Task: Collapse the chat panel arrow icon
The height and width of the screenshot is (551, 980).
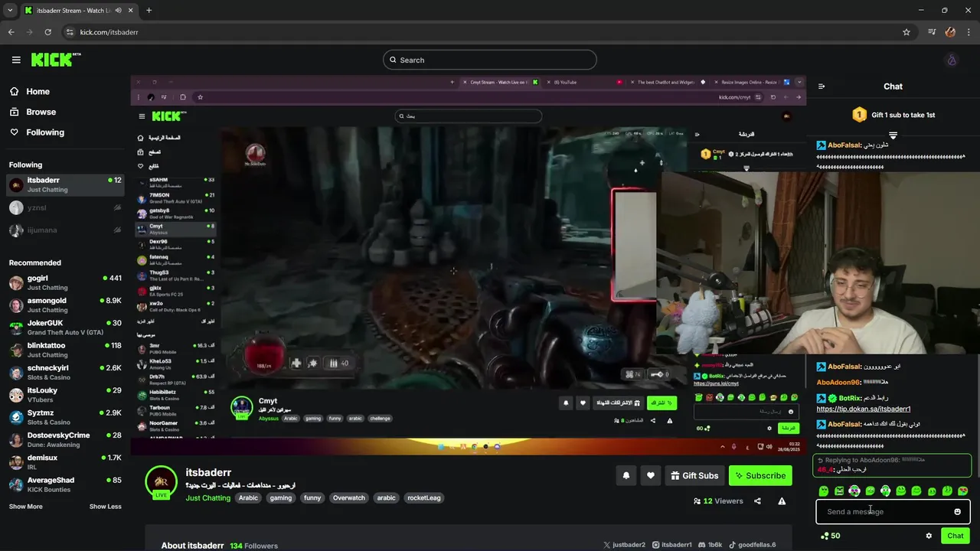Action: tap(822, 86)
